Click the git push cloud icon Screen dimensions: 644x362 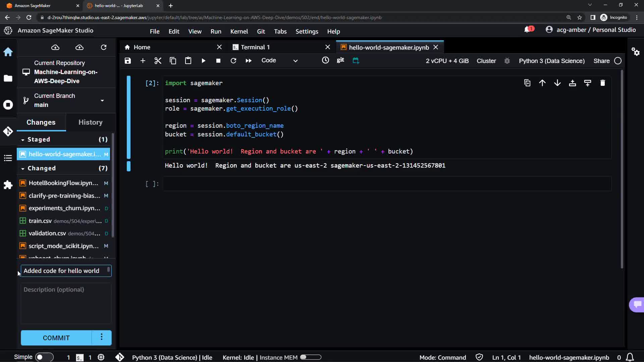(x=79, y=48)
